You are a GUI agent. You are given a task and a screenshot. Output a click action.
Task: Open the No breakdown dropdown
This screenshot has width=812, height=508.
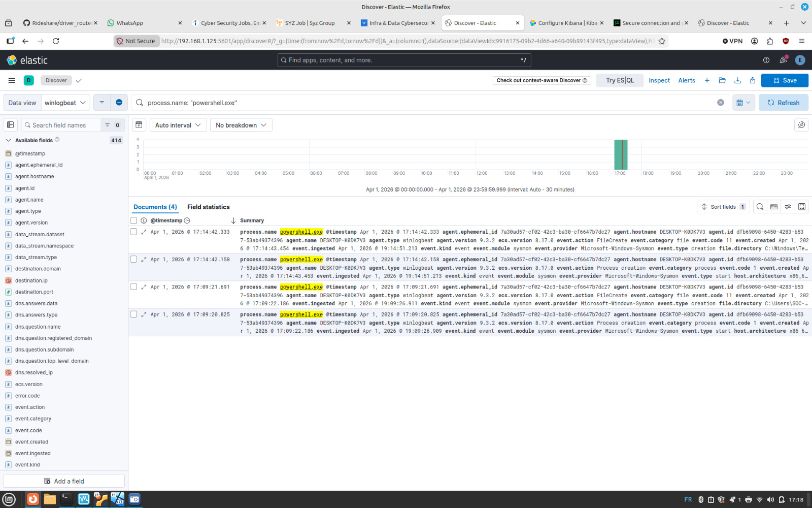pyautogui.click(x=241, y=124)
